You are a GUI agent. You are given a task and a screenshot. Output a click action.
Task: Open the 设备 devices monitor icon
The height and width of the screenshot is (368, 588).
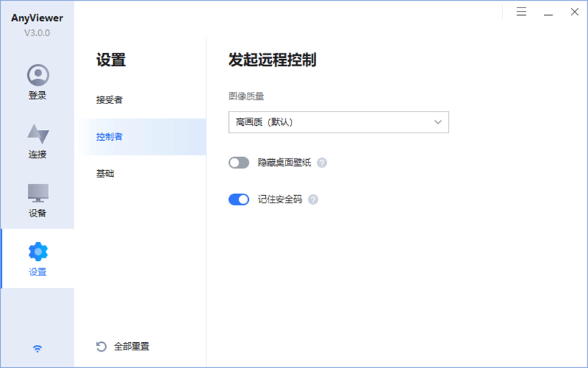coord(37,193)
